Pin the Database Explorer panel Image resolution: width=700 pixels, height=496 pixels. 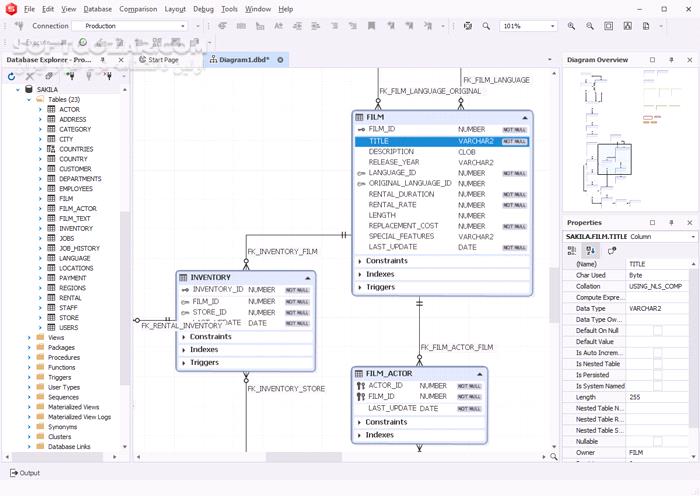[x=103, y=60]
